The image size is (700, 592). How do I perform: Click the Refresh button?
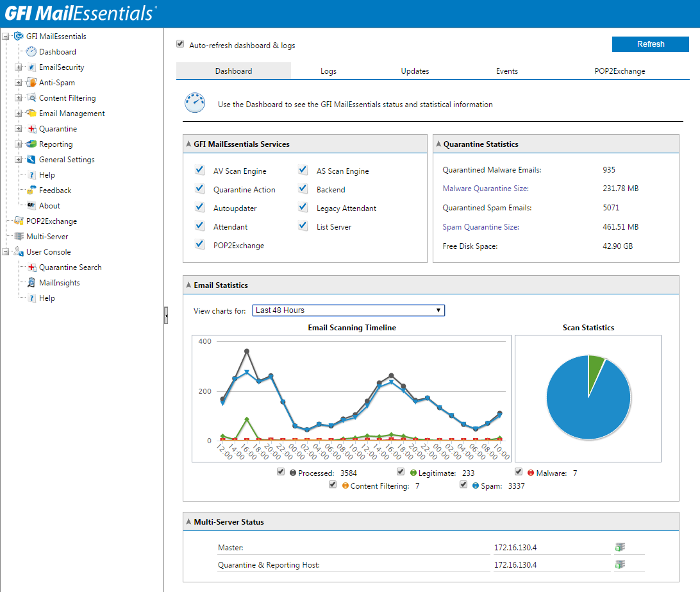(651, 44)
